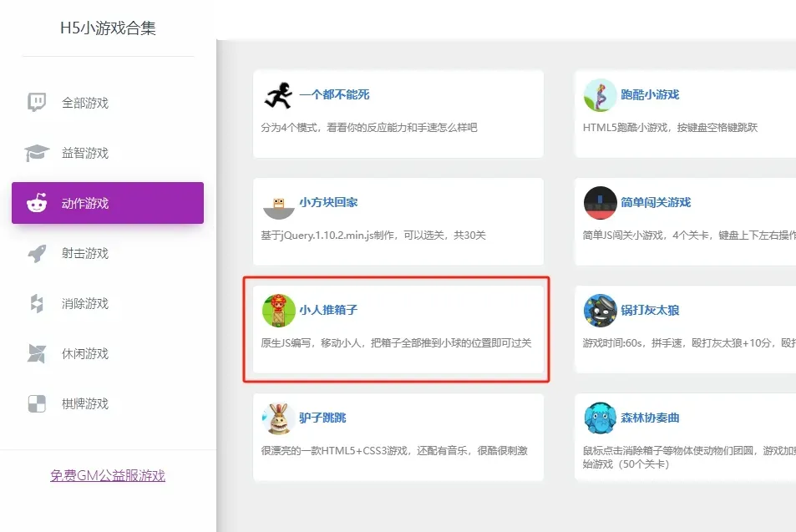Click description 简单JS闯关小游戏，4个关卡
Screen dimensions: 796x532
point(689,235)
